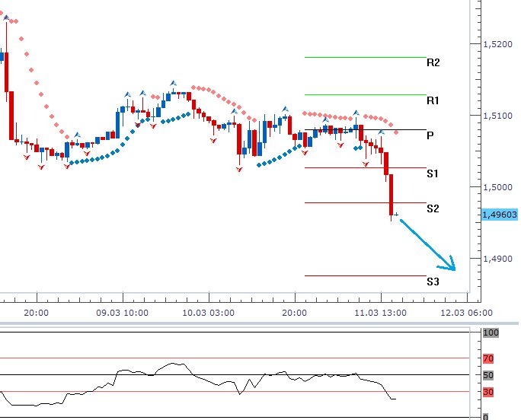
Task: Select the R1 resistance level label
Action: pos(433,100)
